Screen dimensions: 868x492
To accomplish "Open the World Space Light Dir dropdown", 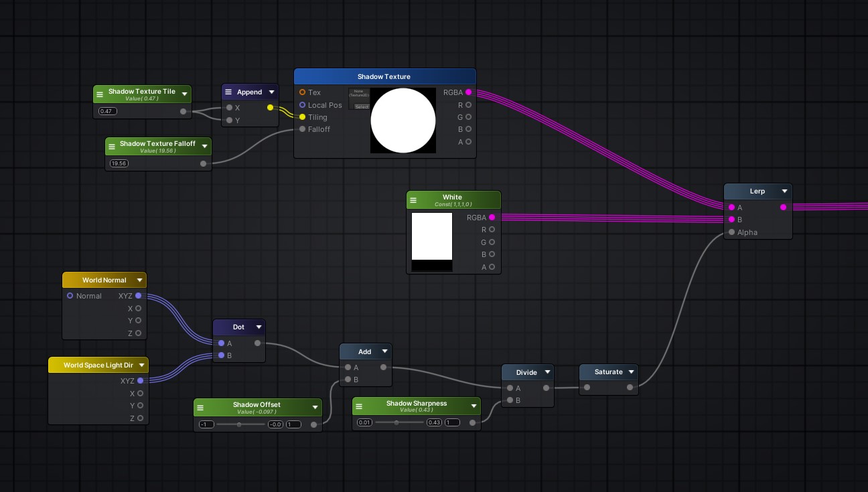I will 141,365.
